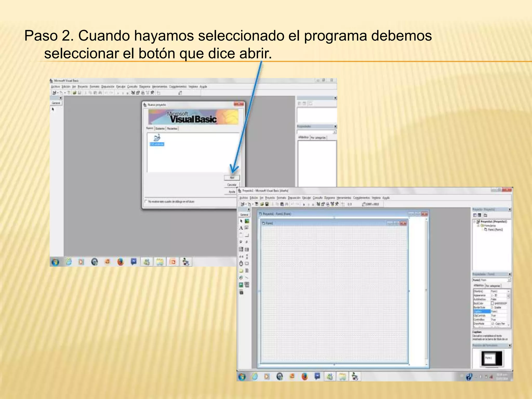Select the Pointer tool in front window toolbox
The image size is (532, 399).
(x=241, y=221)
